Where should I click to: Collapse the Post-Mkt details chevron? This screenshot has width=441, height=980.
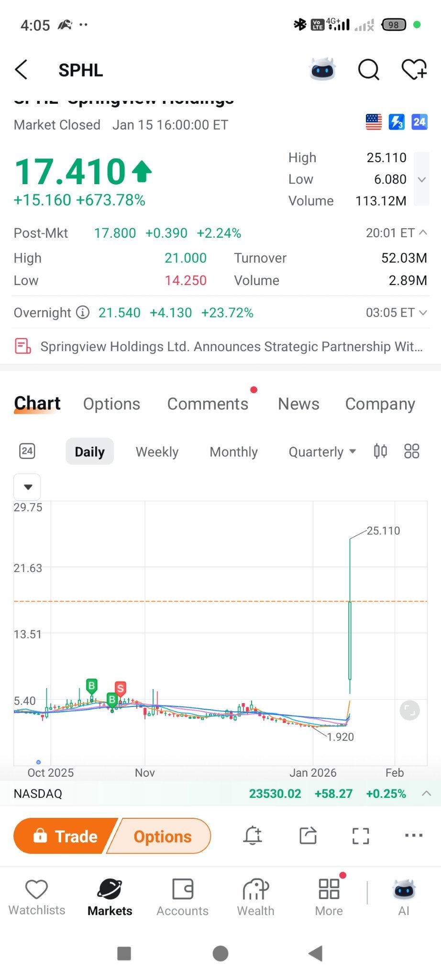pyautogui.click(x=423, y=232)
